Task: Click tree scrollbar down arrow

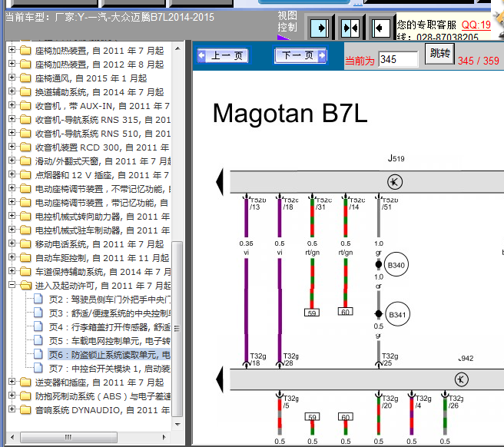Action: point(177,425)
